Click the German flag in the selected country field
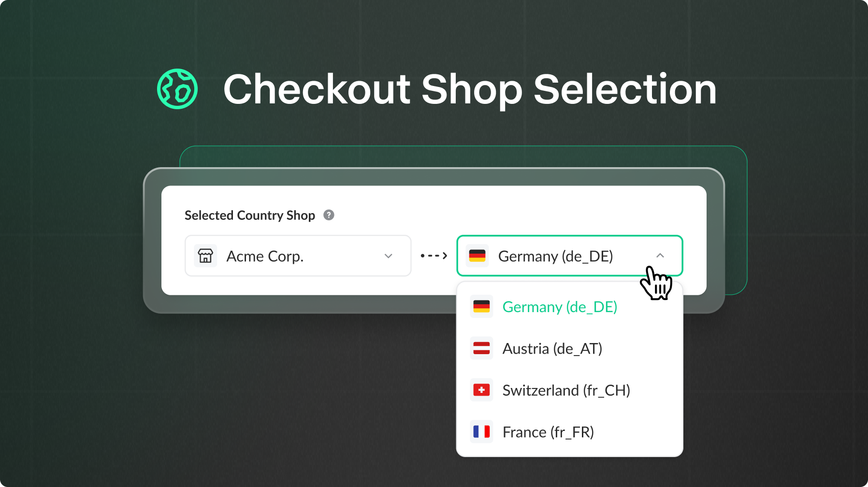 (x=477, y=256)
